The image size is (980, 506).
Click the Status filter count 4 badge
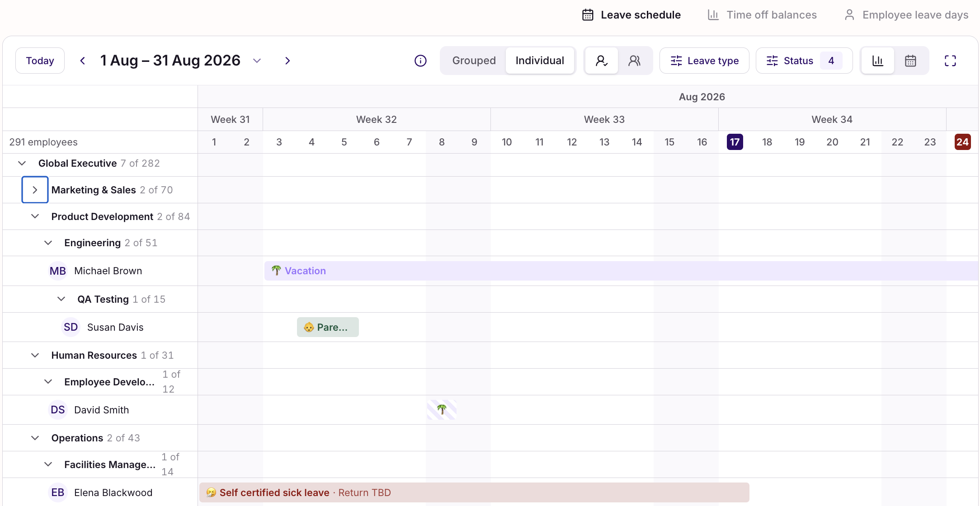pyautogui.click(x=831, y=61)
